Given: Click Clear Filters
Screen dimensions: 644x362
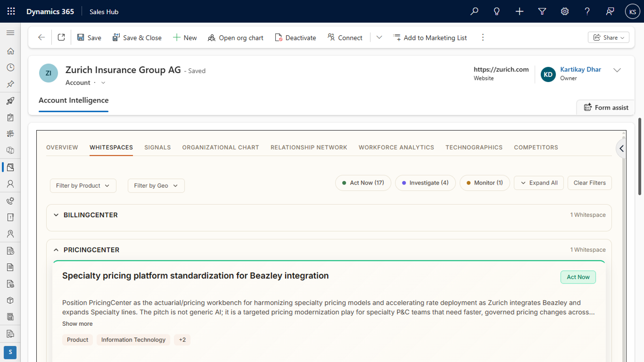Looking at the screenshot, I should pyautogui.click(x=590, y=183).
